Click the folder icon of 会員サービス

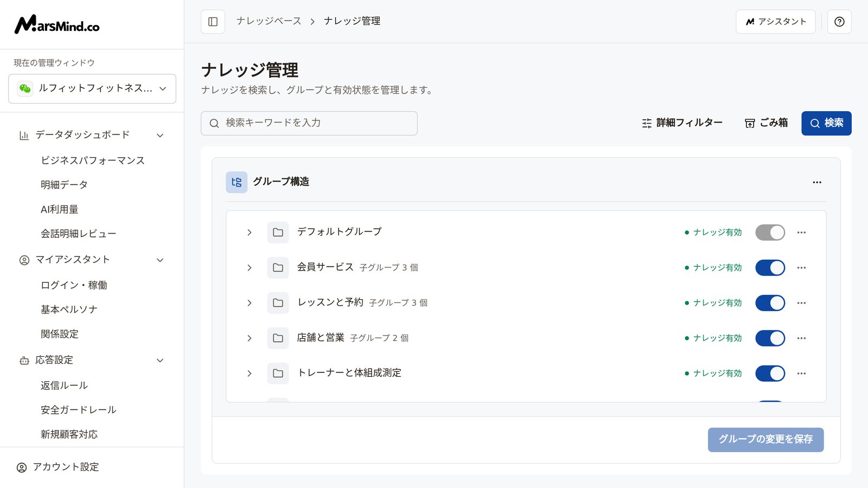coord(278,268)
